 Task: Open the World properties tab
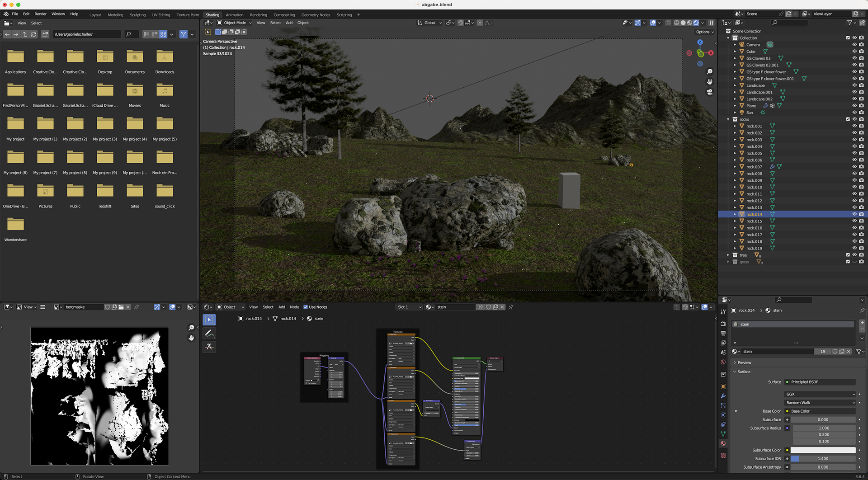pyautogui.click(x=723, y=362)
